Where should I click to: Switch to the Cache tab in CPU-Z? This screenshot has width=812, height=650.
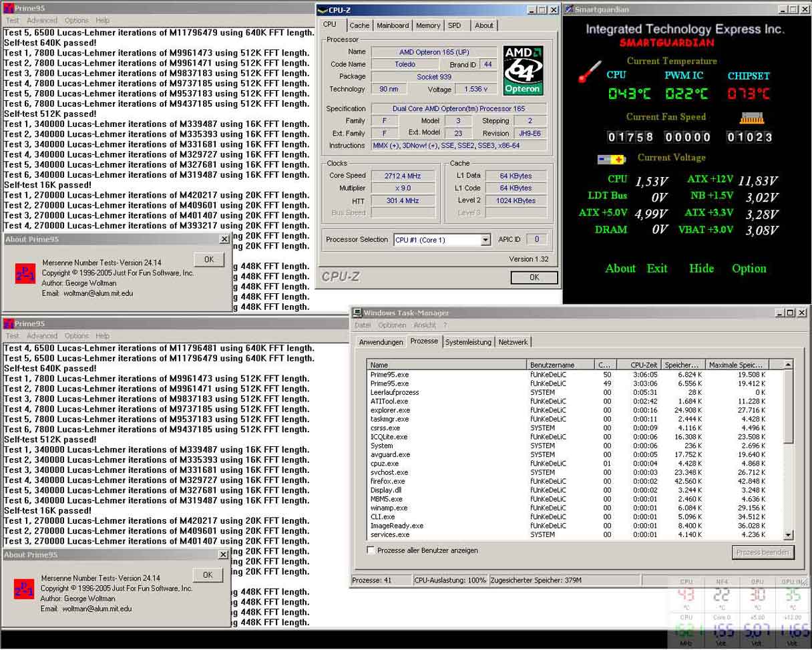(x=359, y=25)
